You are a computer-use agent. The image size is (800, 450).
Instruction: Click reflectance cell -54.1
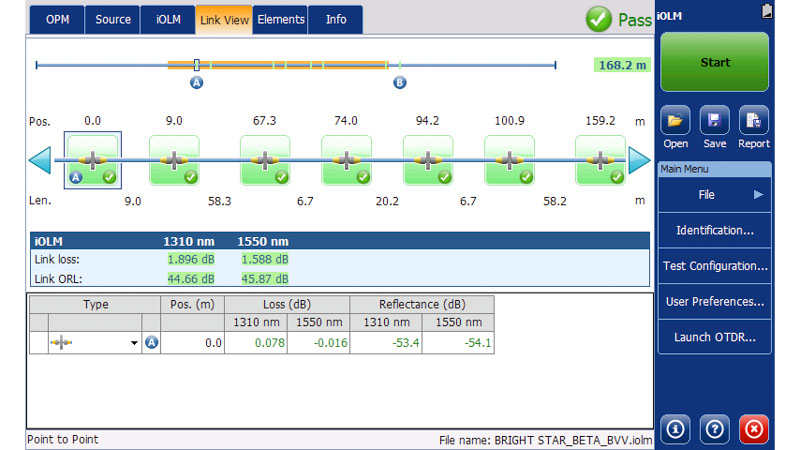pos(458,343)
